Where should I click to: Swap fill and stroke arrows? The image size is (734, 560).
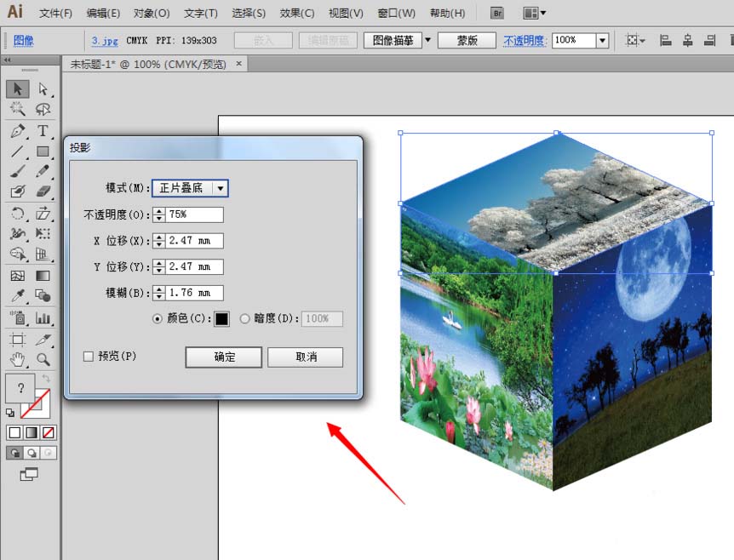tap(46, 378)
